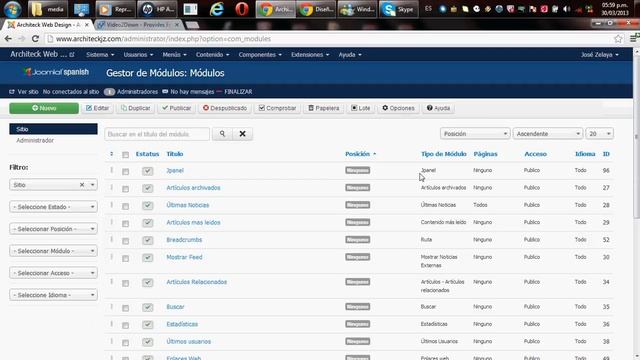Open the Ascendente order dropdown
This screenshot has width=640, height=360.
548,134
